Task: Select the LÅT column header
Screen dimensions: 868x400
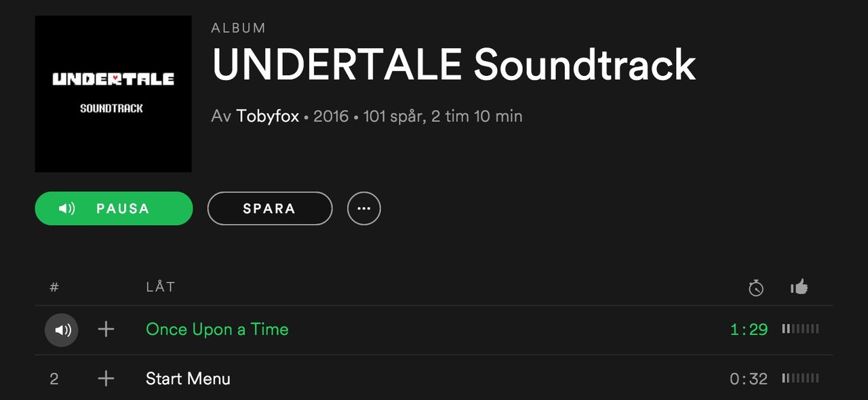Action: click(161, 287)
